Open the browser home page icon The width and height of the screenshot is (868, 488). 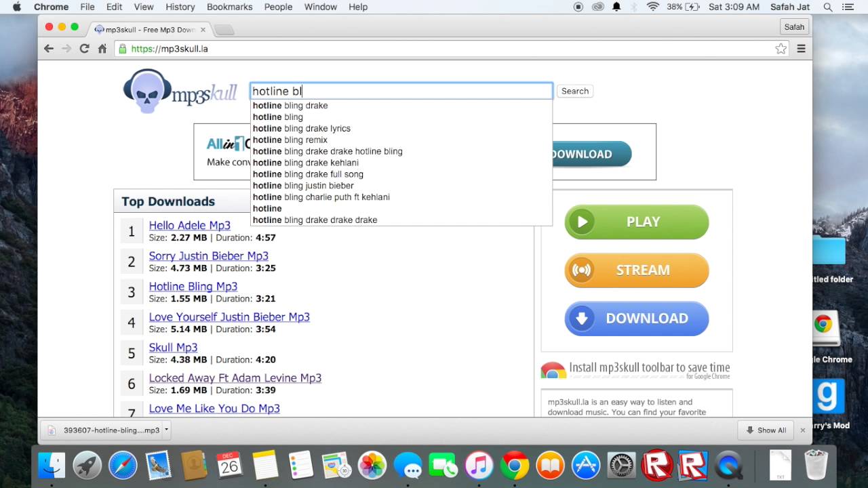[102, 49]
